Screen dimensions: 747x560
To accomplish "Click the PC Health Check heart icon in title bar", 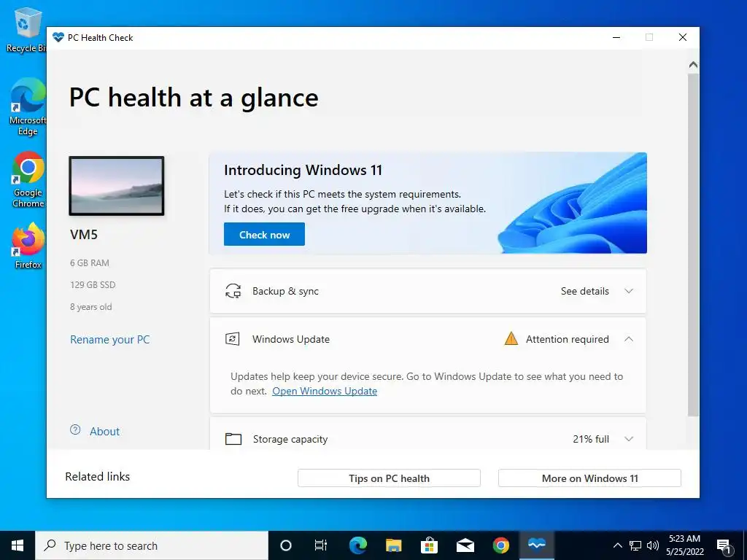I will (x=58, y=37).
